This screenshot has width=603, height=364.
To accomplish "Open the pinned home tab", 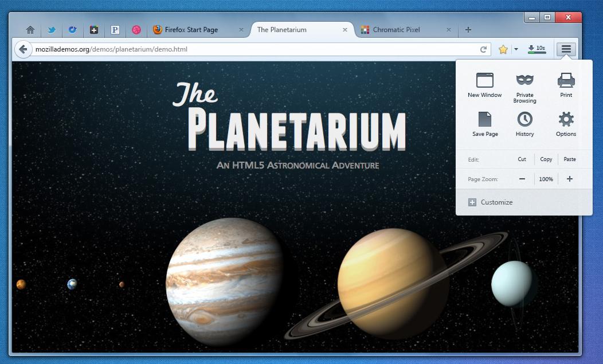I will click(x=30, y=30).
